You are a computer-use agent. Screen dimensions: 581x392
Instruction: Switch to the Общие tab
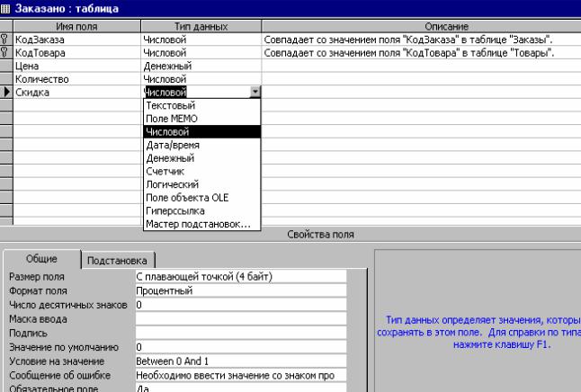tap(42, 259)
